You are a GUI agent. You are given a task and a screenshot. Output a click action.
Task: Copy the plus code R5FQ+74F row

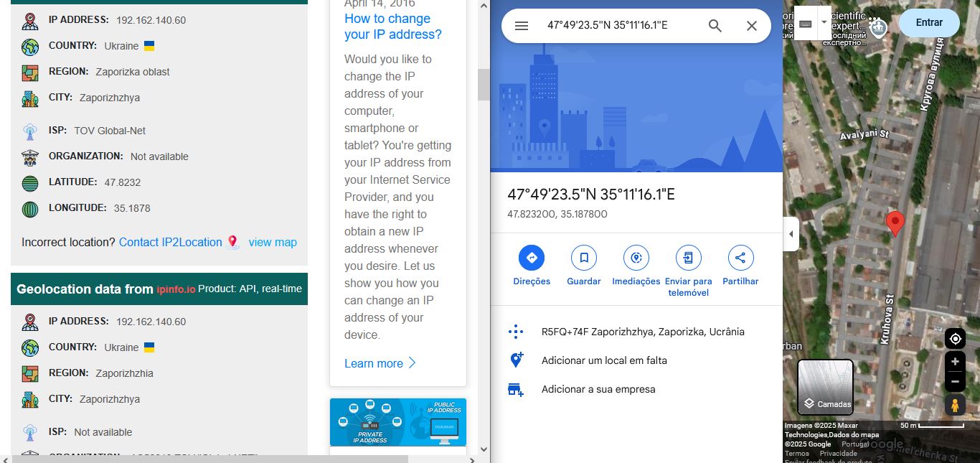[636, 332]
